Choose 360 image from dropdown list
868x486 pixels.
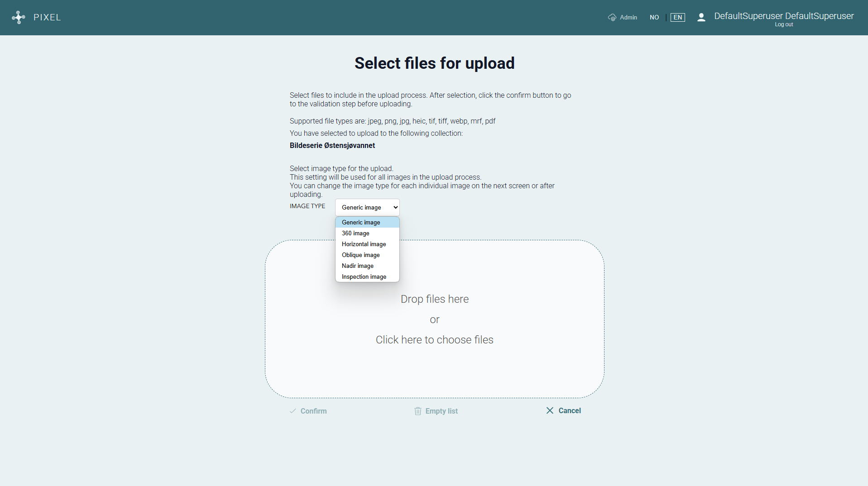355,233
